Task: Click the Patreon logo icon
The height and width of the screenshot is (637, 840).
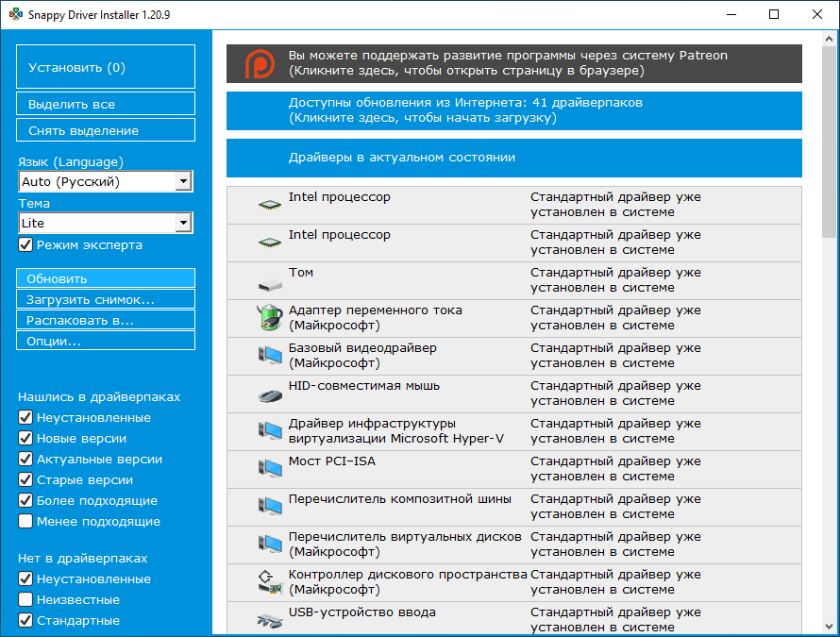Action: pyautogui.click(x=260, y=64)
